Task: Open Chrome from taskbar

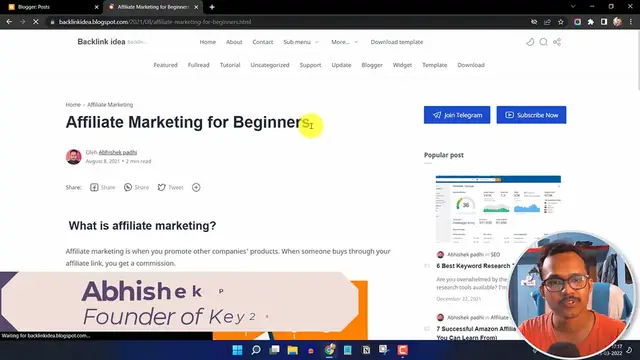Action: click(329, 350)
